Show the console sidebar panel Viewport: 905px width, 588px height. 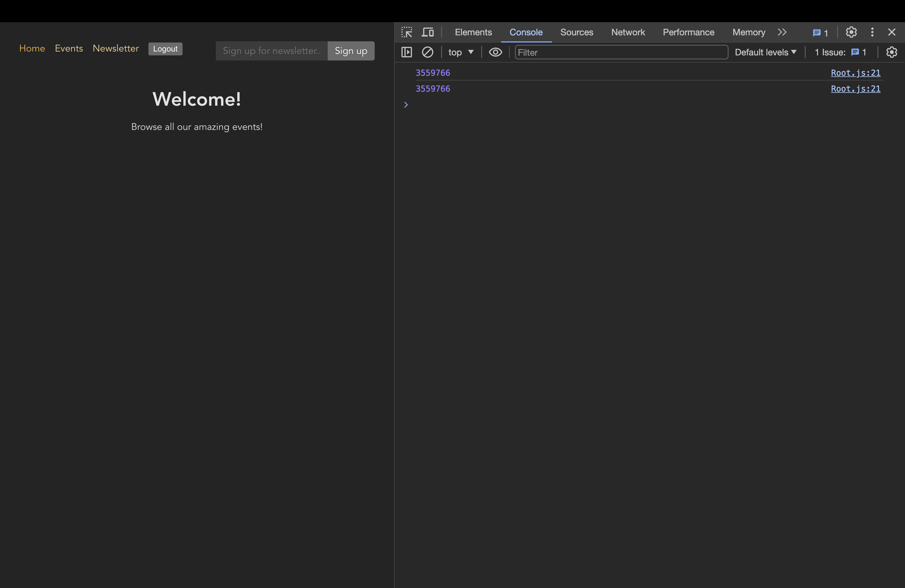(406, 52)
